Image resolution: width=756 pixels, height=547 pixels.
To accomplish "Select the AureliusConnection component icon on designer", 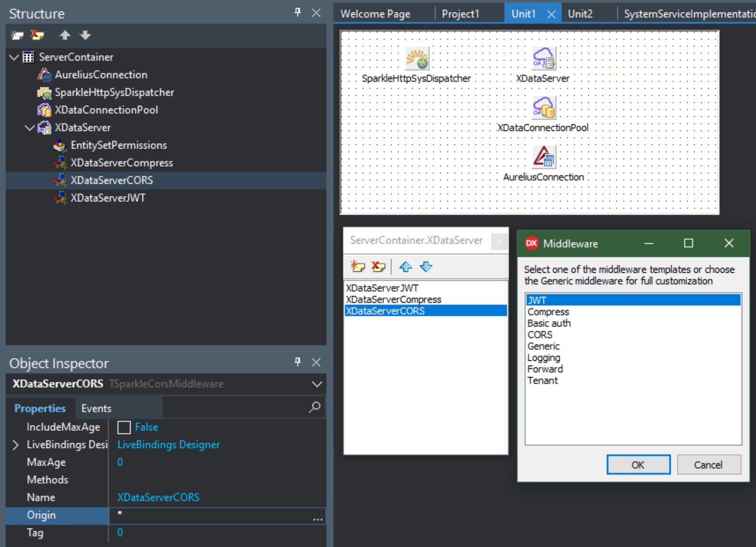I will click(544, 157).
